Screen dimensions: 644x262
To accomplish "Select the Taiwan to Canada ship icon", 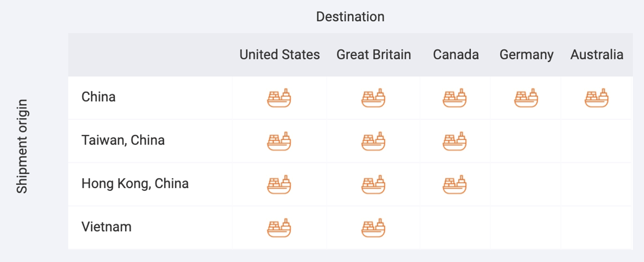I will point(455,141).
